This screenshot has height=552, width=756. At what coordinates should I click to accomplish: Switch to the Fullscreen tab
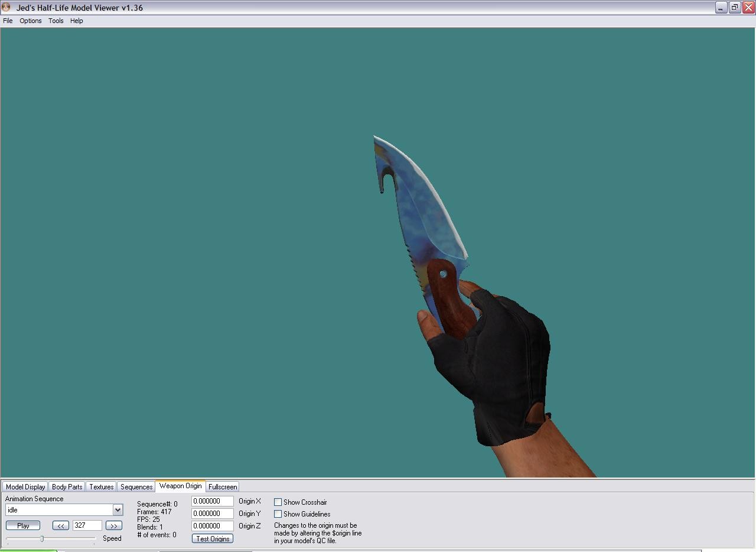[222, 486]
